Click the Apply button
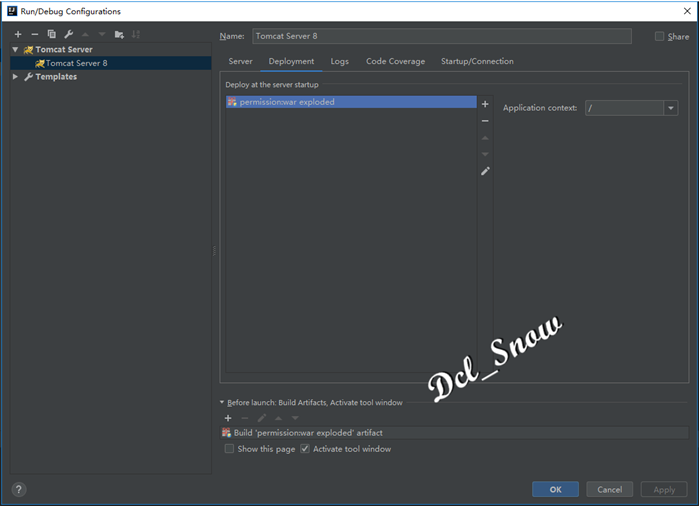The height and width of the screenshot is (506, 699). click(664, 490)
